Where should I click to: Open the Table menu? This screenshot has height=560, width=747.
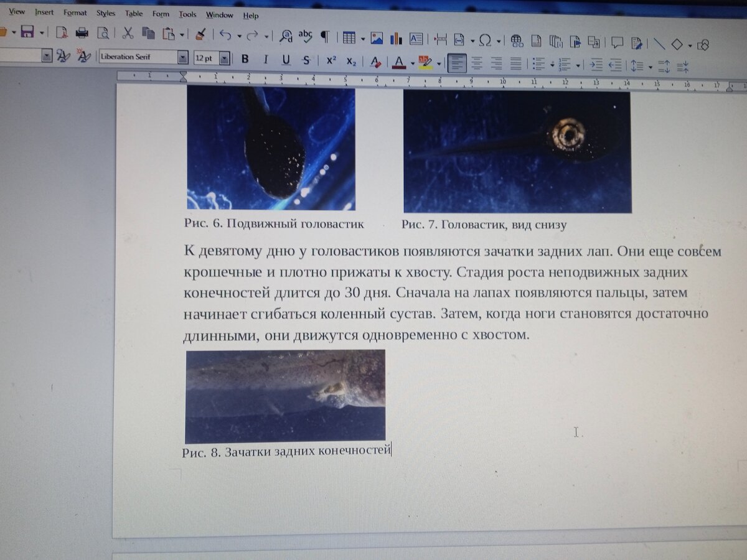click(x=133, y=14)
